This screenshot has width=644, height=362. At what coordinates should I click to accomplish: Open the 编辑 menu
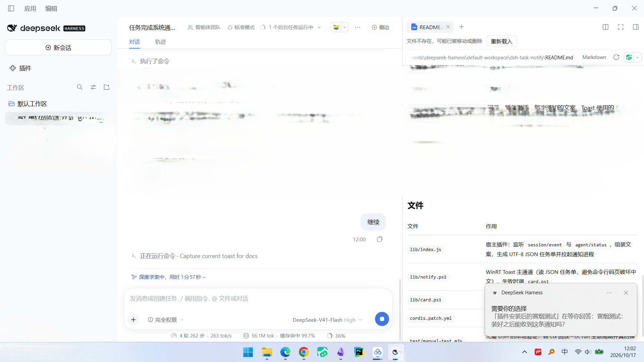[x=51, y=8]
